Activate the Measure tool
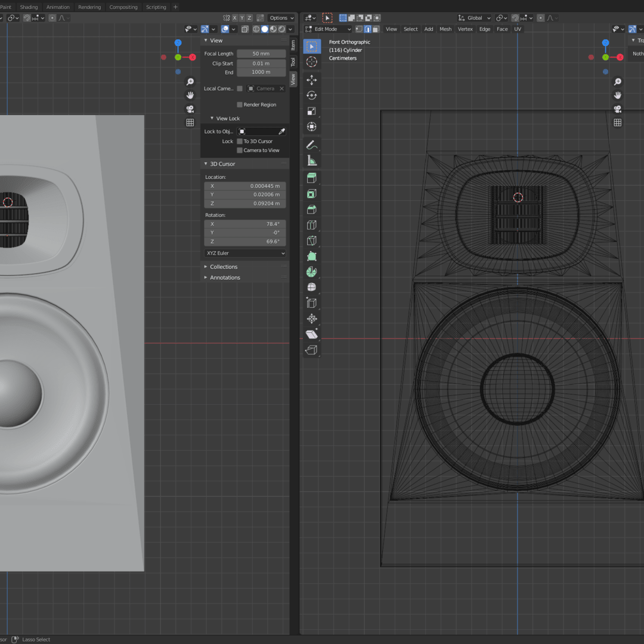644x644 pixels. point(311,160)
